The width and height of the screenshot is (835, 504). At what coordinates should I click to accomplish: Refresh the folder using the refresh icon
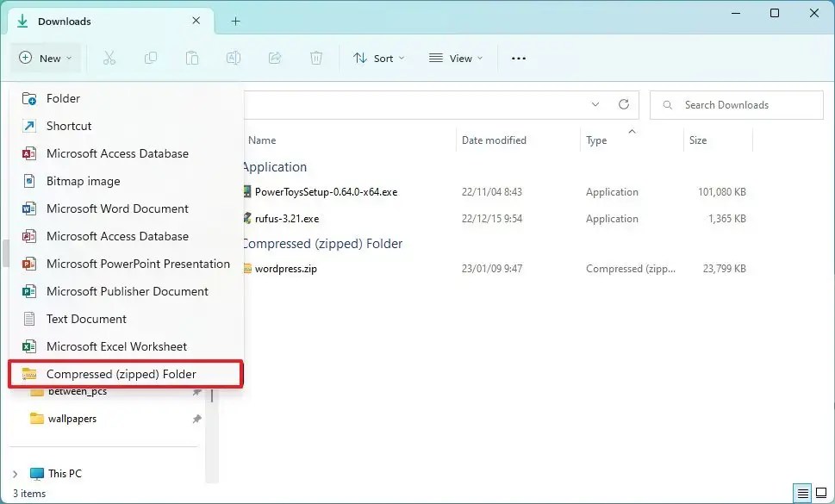coord(624,104)
